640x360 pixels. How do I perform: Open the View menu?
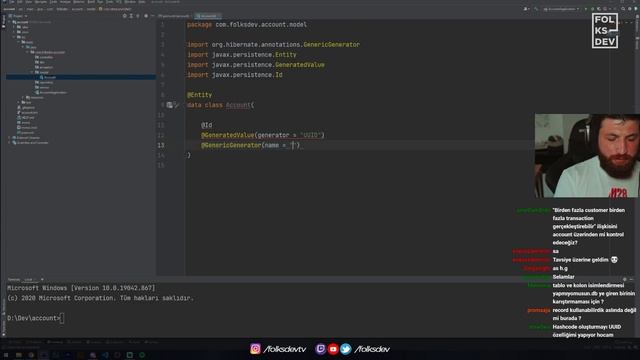pos(29,2)
